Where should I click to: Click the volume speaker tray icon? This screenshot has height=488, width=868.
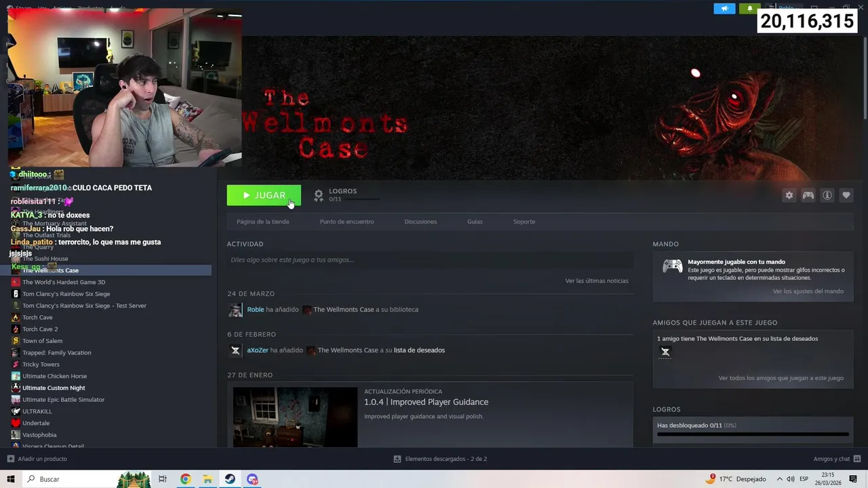(x=790, y=479)
